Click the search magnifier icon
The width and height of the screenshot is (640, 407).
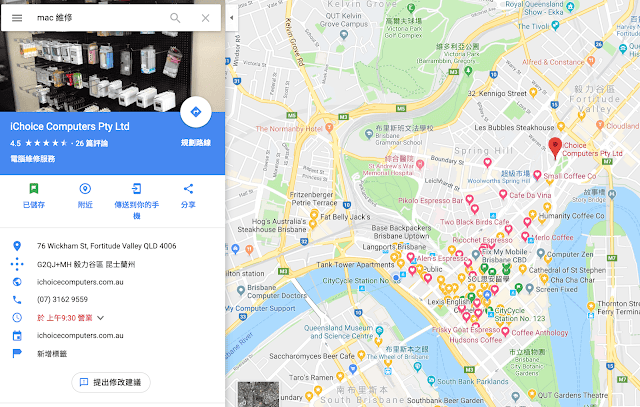pos(175,18)
